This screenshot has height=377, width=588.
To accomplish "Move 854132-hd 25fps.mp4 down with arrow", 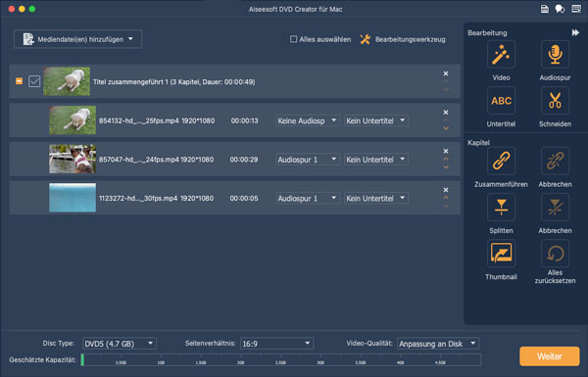I will (446, 128).
